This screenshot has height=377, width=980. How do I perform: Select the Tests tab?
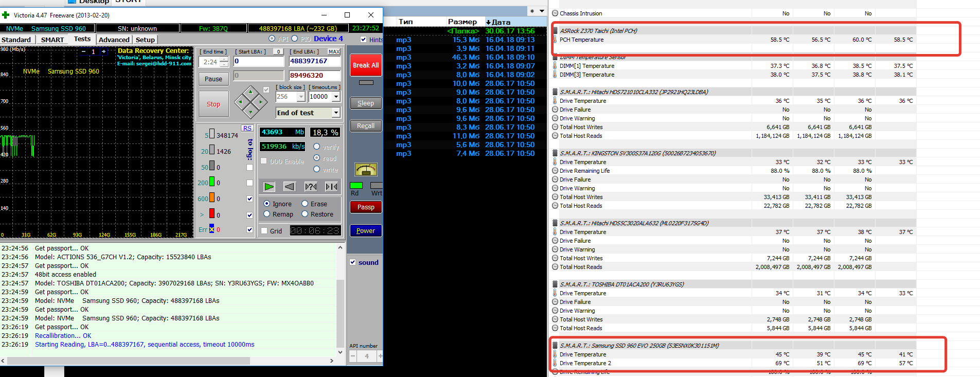(82, 39)
